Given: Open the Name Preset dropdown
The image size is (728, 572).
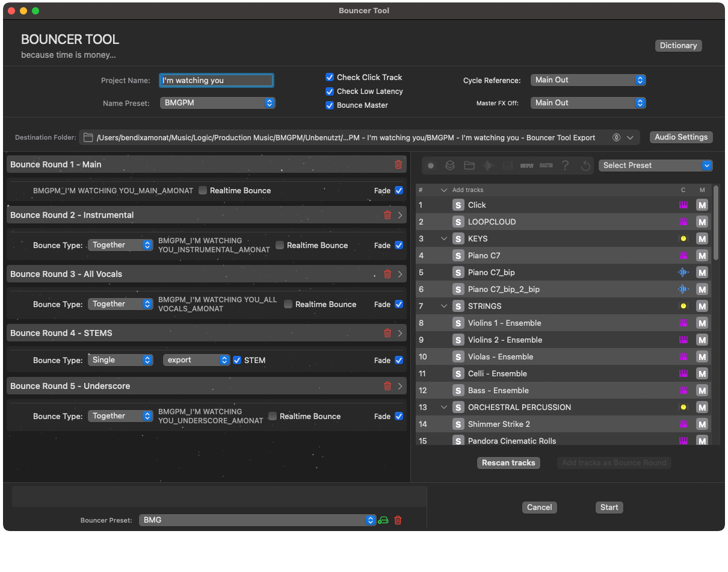Looking at the screenshot, I should coord(217,103).
